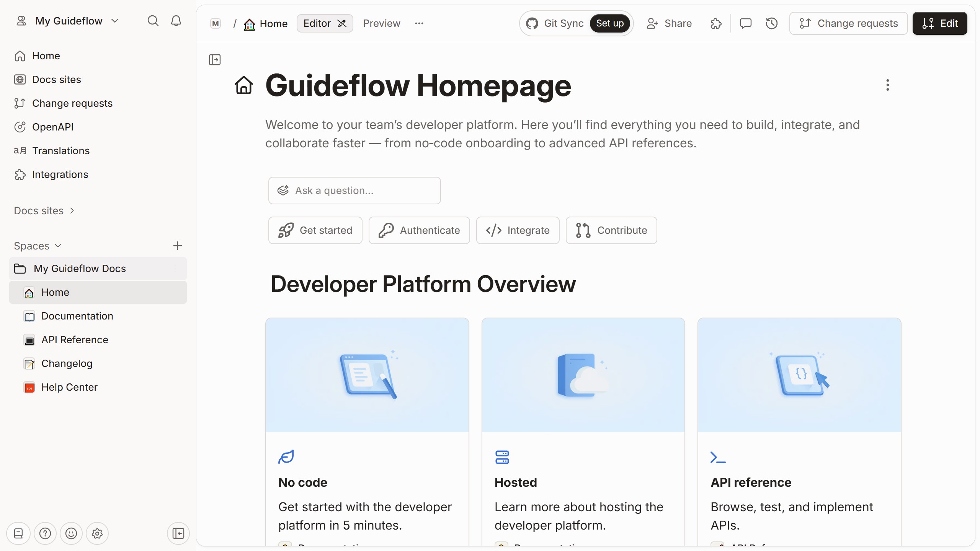
Task: Click the M organization avatar breadcrumb
Action: click(216, 24)
